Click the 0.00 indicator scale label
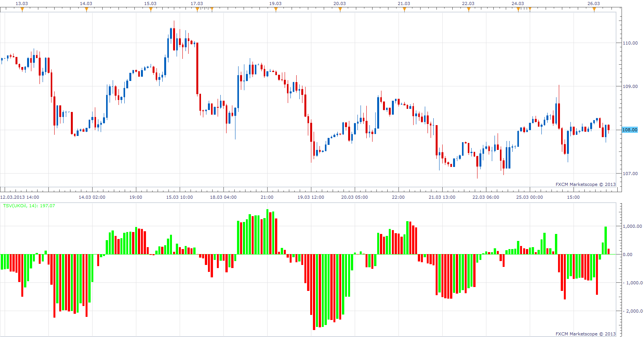The height and width of the screenshot is (337, 644). click(x=627, y=254)
